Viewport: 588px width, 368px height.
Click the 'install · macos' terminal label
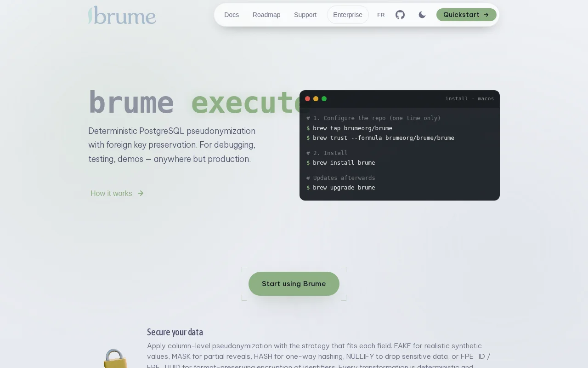[x=469, y=98]
